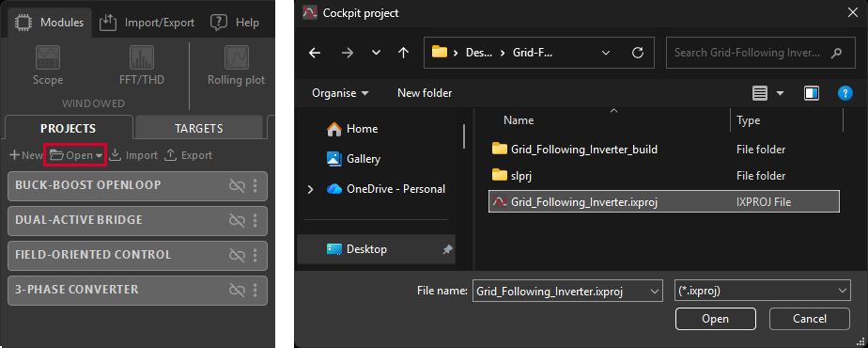The image size is (868, 348).
Task: Open the (*.ixproj) file type dropdown
Action: [762, 291]
